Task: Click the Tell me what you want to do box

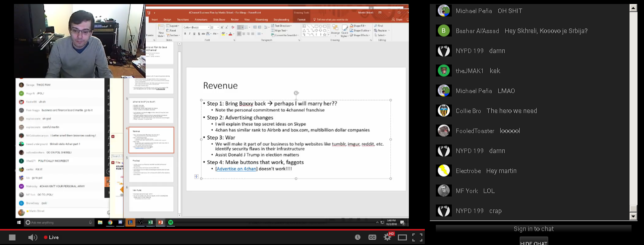Action: tap(330, 19)
